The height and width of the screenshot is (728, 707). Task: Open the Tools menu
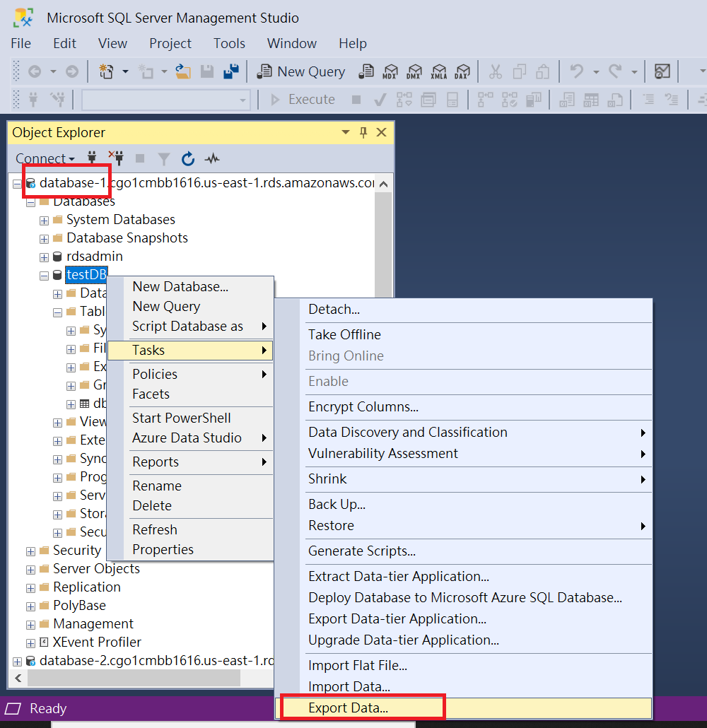[x=229, y=44]
